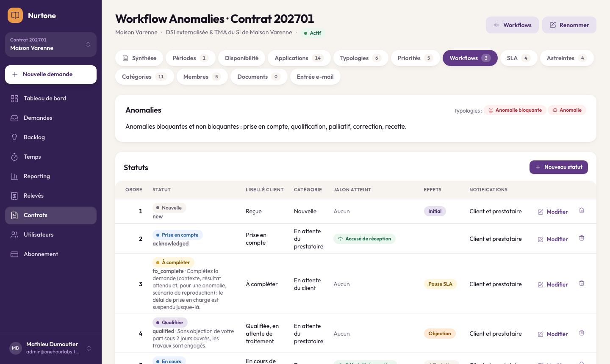Switch to the Synthèse tab

point(139,58)
